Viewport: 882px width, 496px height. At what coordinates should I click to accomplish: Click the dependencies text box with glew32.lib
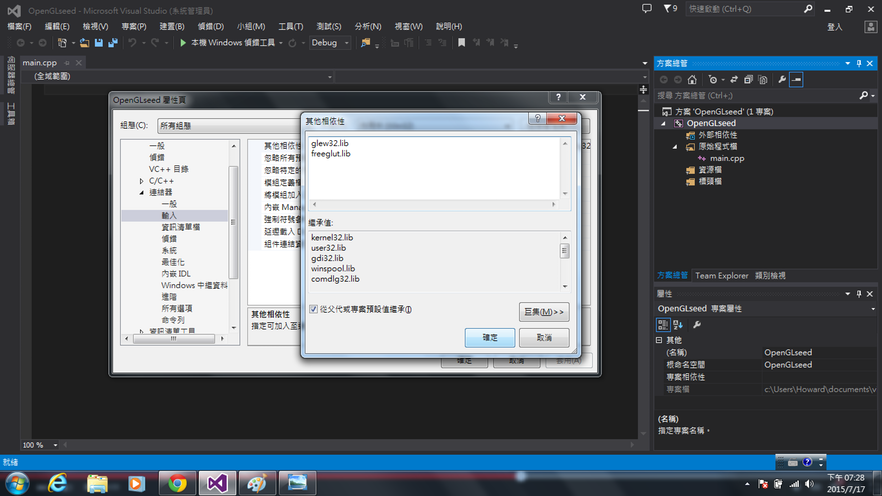[x=434, y=168]
